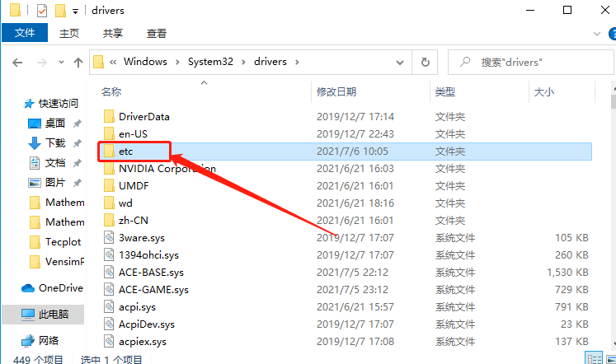Switch to details view layout icon
616x364 pixels.
tap(594, 358)
